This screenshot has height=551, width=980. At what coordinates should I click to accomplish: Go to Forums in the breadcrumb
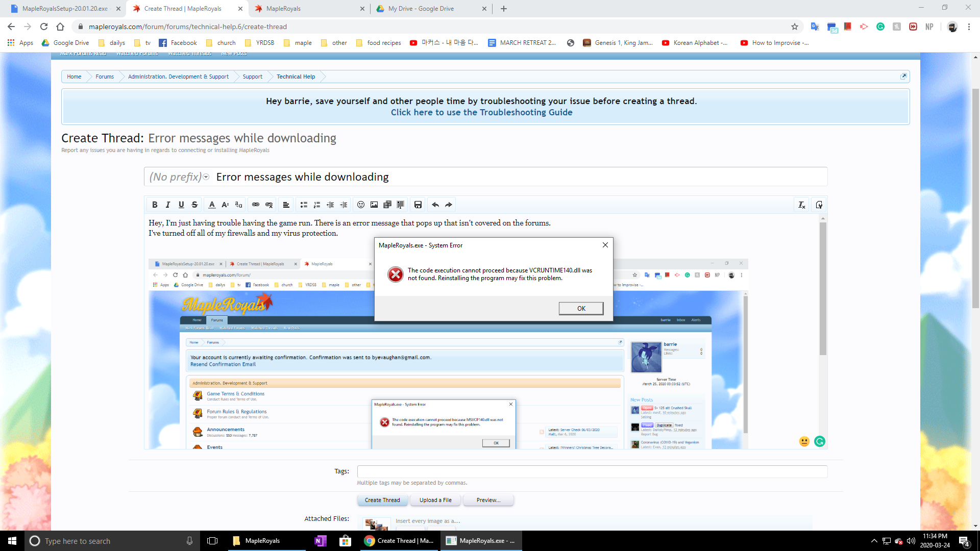coord(105,77)
